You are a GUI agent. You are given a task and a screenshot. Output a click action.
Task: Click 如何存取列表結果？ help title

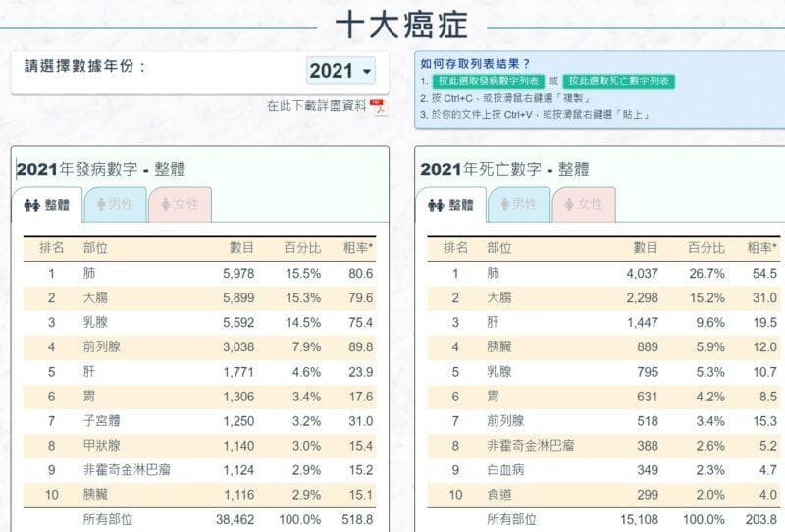point(475,64)
